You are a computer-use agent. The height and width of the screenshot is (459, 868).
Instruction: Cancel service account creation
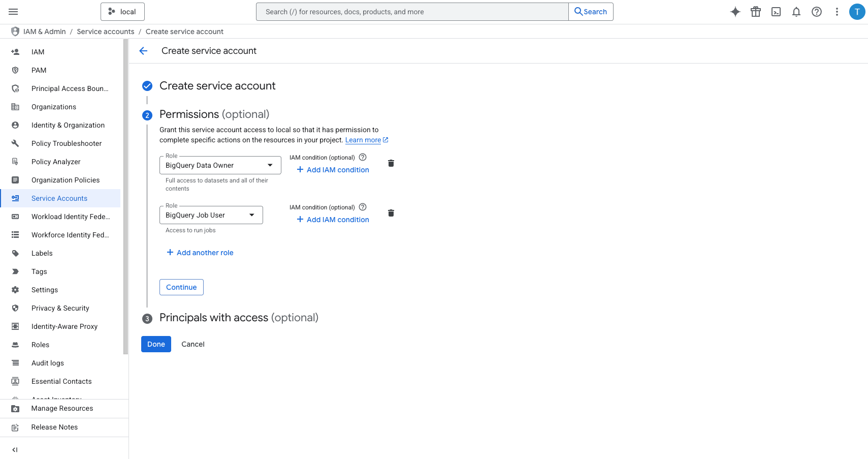coord(193,344)
